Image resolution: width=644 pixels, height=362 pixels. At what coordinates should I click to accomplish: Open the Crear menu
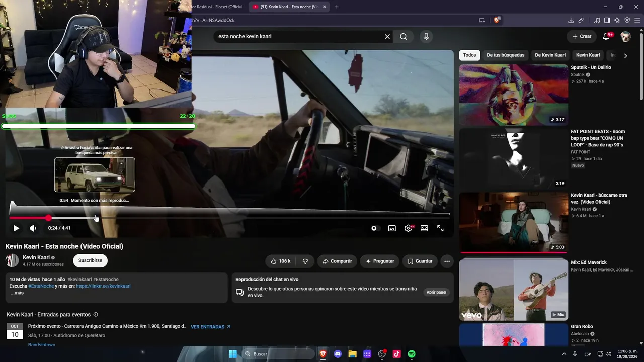pos(582,36)
